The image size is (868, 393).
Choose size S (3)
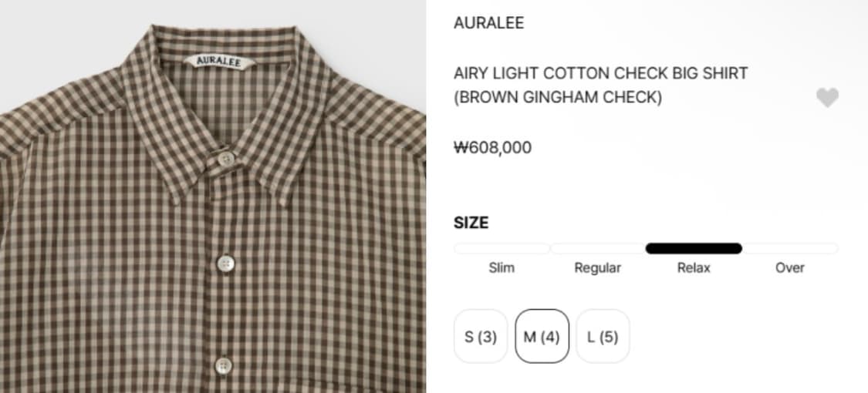point(481,336)
